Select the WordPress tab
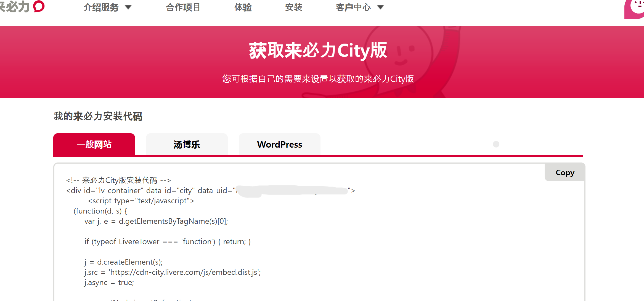This screenshot has width=644, height=301. [x=279, y=145]
